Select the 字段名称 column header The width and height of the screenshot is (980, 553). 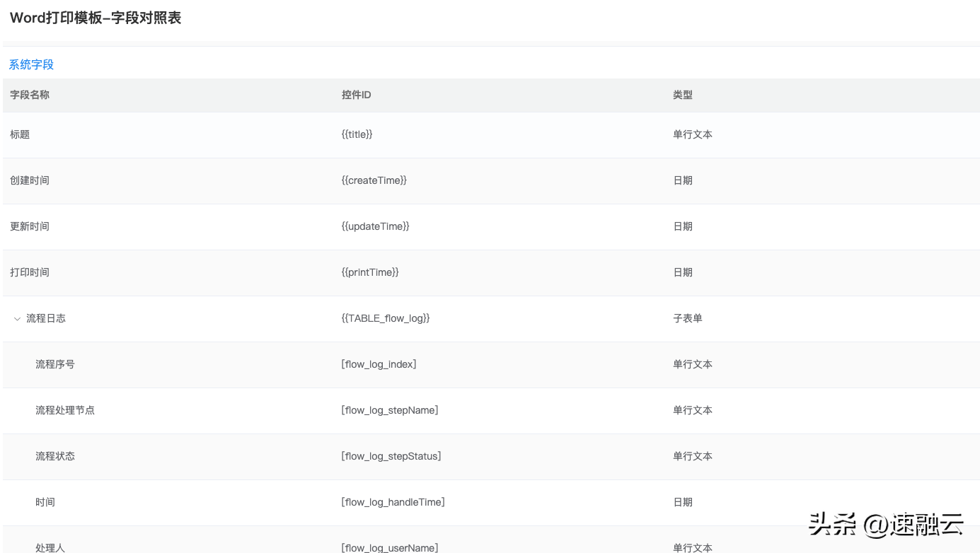[30, 95]
